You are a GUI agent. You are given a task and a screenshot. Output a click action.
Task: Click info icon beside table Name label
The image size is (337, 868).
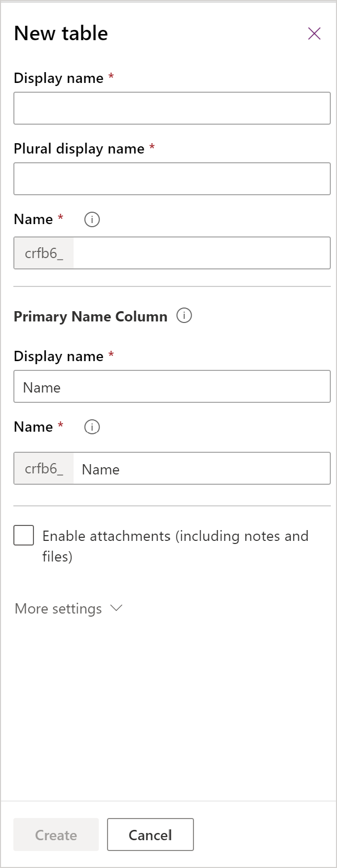tap(92, 219)
